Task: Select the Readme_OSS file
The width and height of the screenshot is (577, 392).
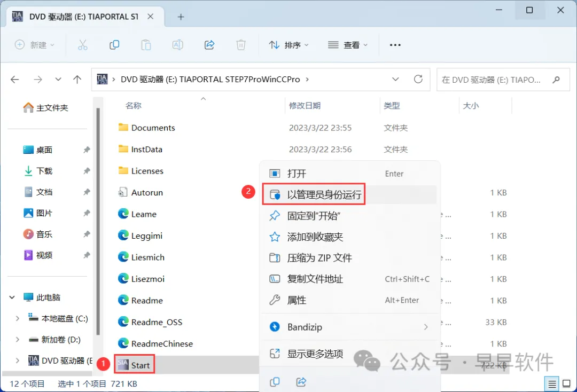Action: click(x=151, y=322)
